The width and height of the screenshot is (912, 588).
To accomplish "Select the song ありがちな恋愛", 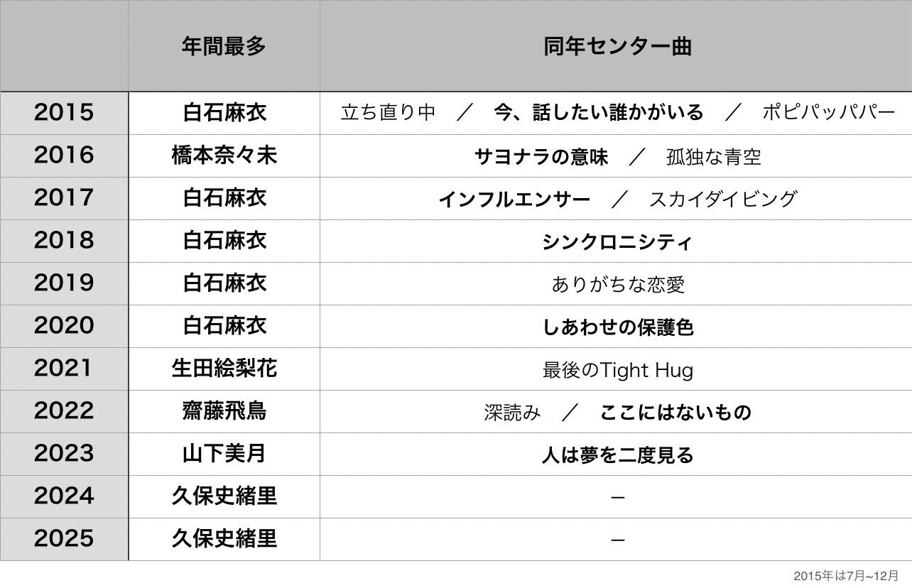I will point(617,284).
